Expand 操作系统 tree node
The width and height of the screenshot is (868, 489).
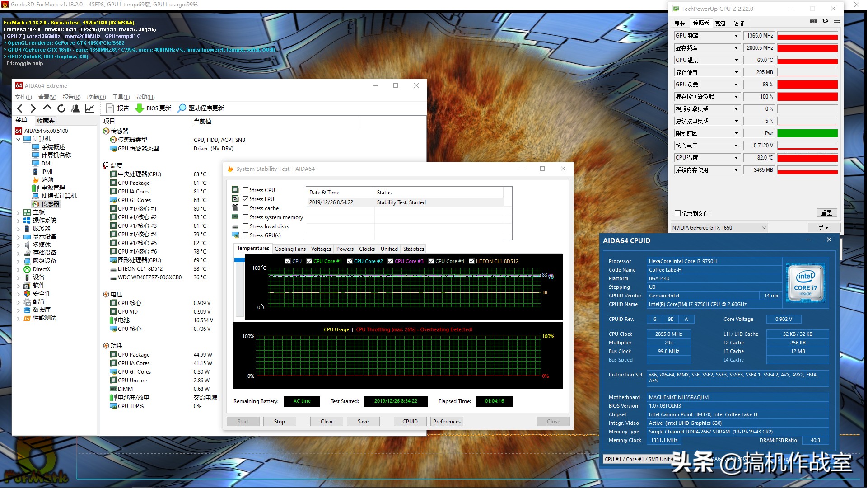(x=19, y=221)
